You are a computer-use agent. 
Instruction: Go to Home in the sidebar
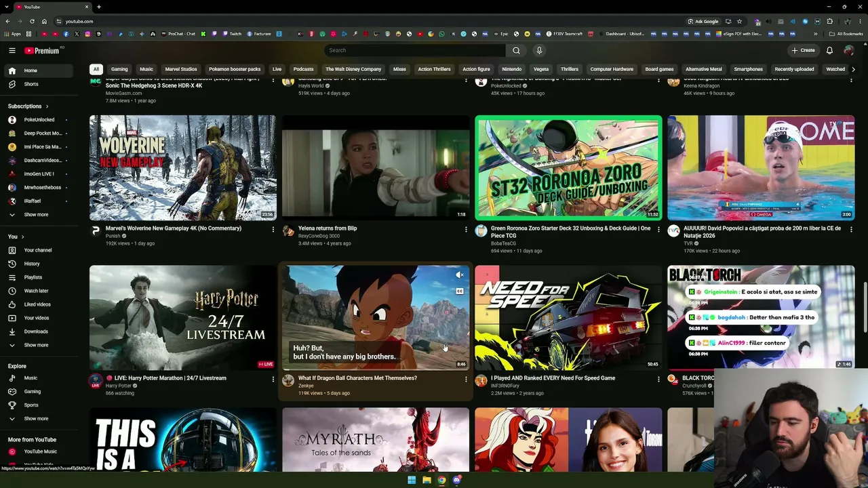coord(38,70)
